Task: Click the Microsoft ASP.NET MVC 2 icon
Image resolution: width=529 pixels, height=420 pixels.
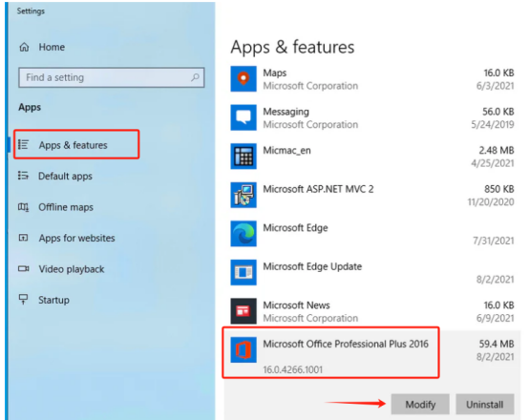Action: [x=243, y=195]
